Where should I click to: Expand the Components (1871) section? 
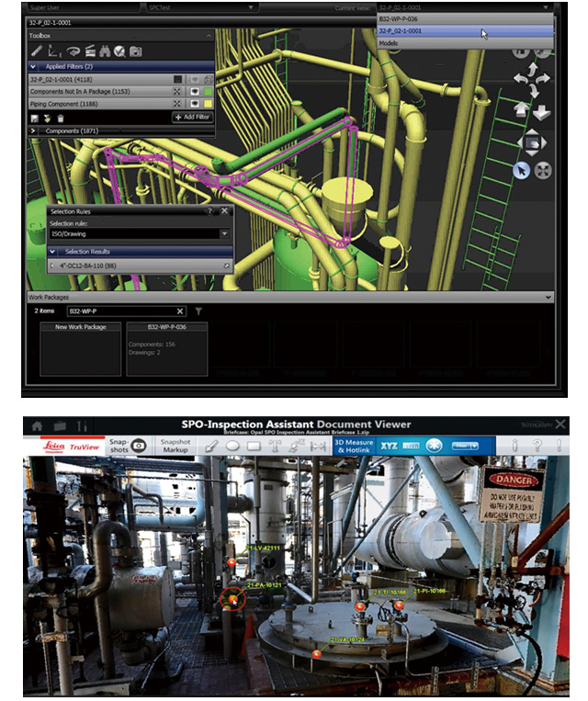coord(35,131)
